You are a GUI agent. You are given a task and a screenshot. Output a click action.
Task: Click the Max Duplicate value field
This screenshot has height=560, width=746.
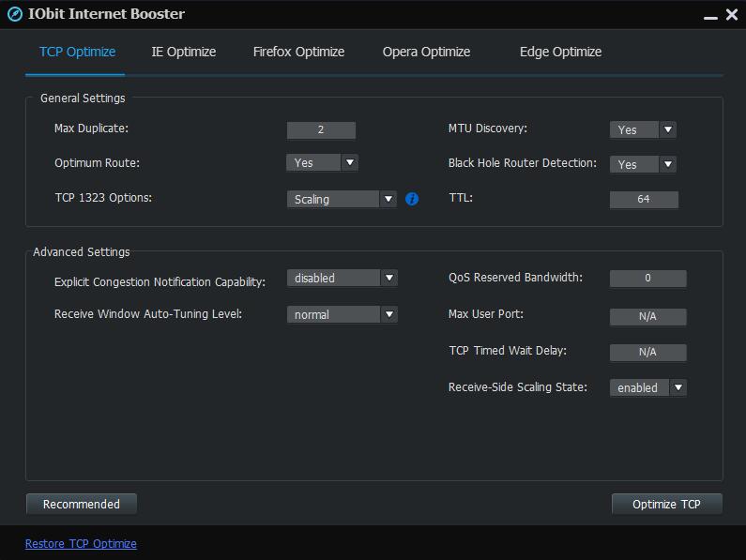click(321, 129)
